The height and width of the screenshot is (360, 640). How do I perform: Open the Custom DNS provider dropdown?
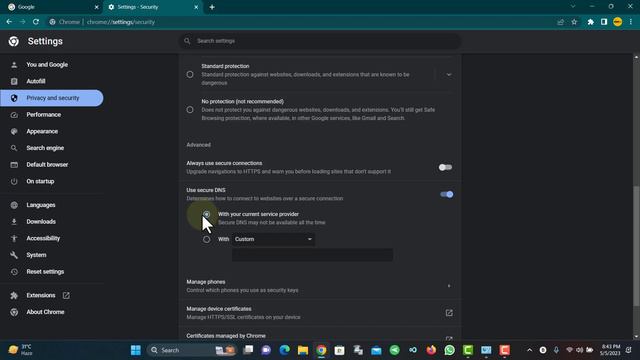tap(273, 239)
